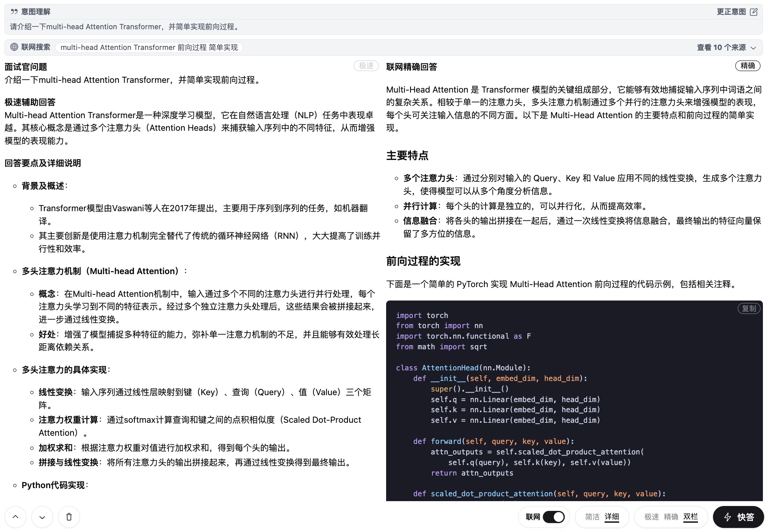This screenshot has height=532, width=769.
Task: Select the 详细 answer style
Action: [x=612, y=517]
